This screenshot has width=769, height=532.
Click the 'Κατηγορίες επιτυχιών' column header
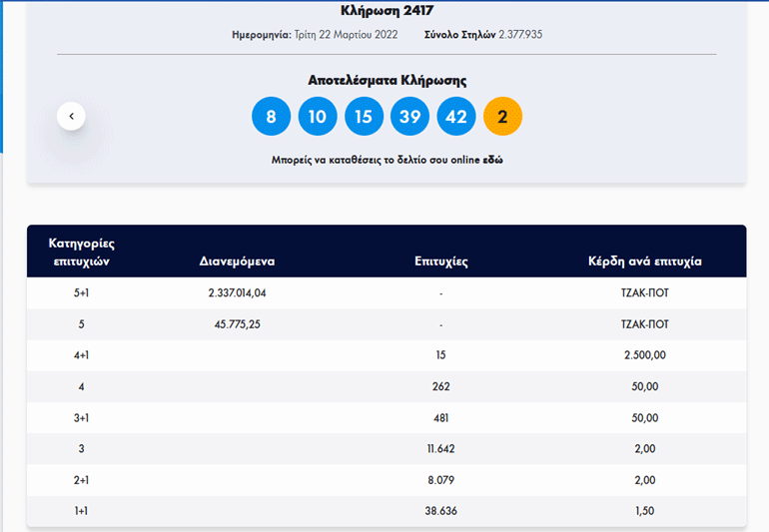click(80, 252)
